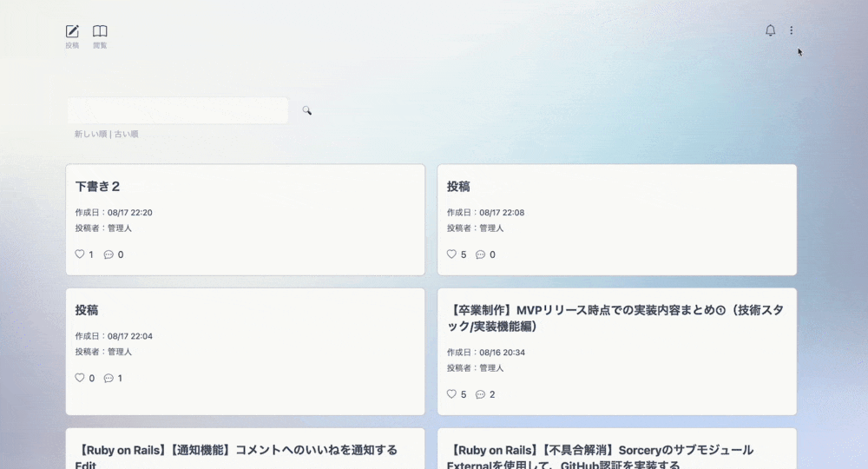Open the 下書き２ post title
868x469 pixels.
point(97,187)
